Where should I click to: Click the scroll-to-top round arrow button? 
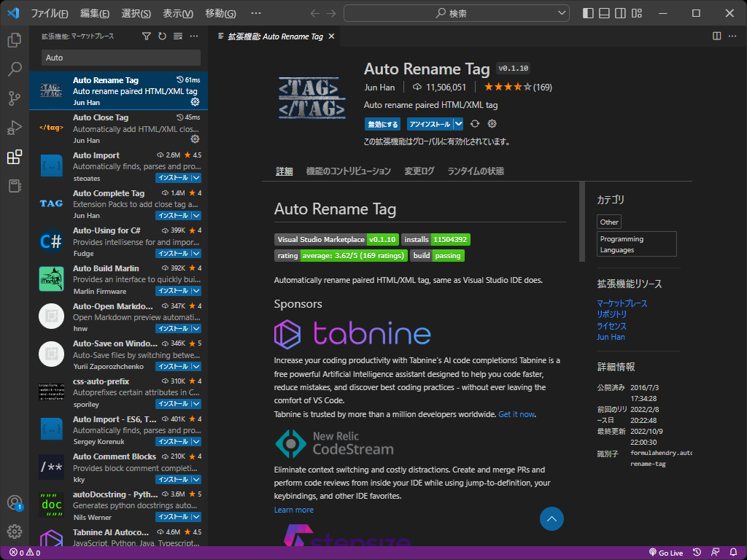click(551, 518)
